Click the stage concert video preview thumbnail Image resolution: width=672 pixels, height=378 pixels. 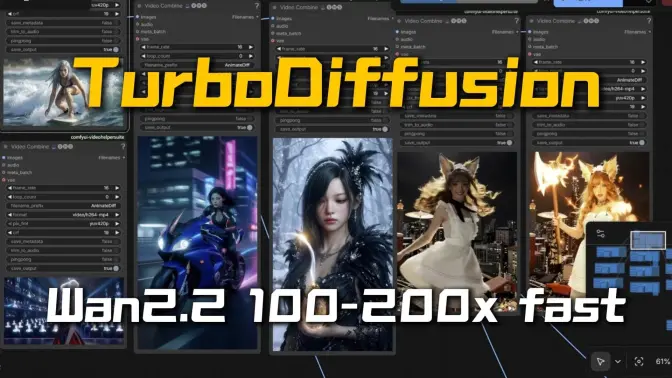(64, 311)
